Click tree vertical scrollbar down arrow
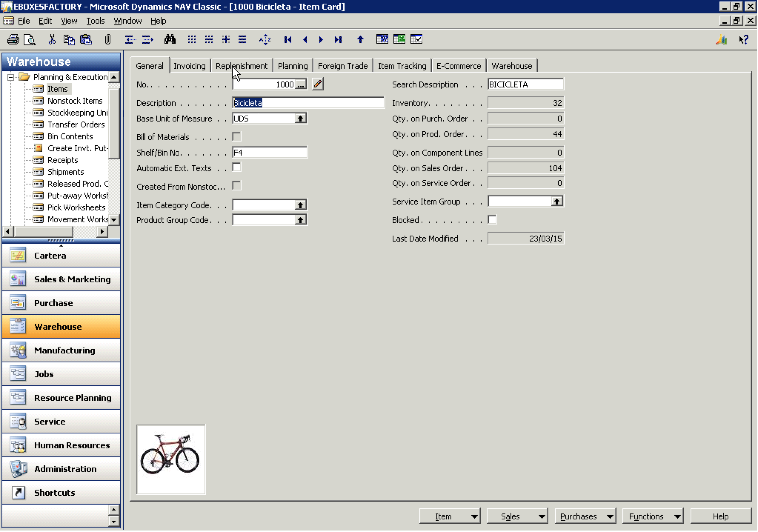758x532 pixels. click(114, 220)
